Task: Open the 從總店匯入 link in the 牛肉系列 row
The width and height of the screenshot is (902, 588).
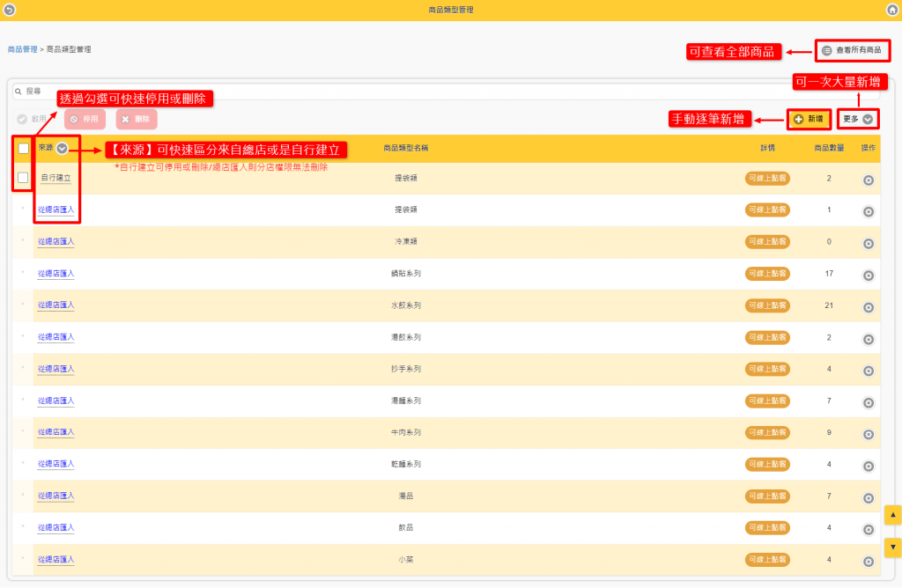Action: 55,432
